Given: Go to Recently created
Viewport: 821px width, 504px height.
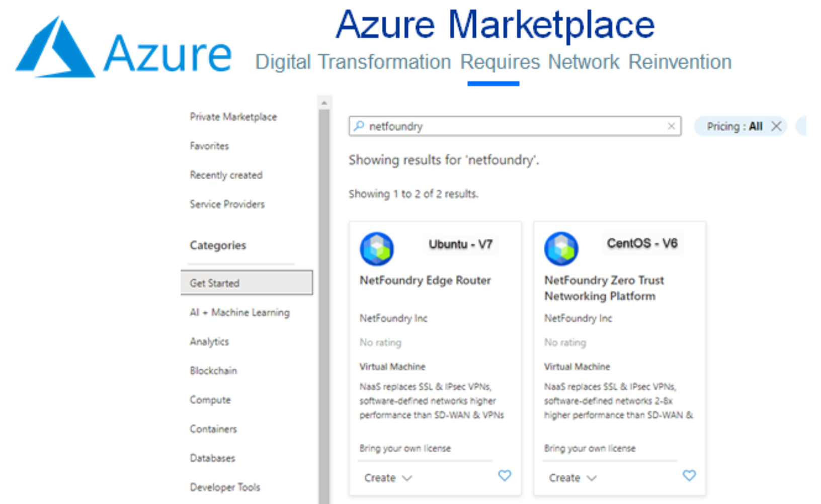Looking at the screenshot, I should [x=226, y=175].
